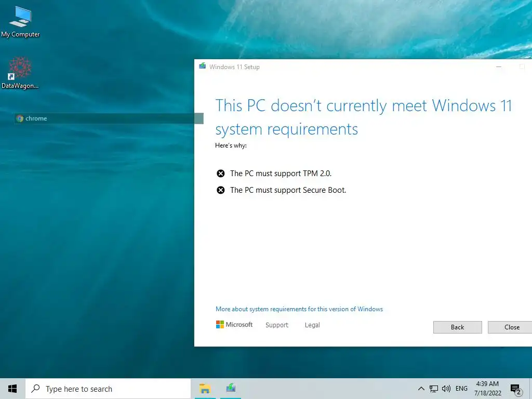Viewport: 532px width, 399px height.
Task: Click the error icon beside Secure Boot requirement
Action: pyautogui.click(x=220, y=190)
